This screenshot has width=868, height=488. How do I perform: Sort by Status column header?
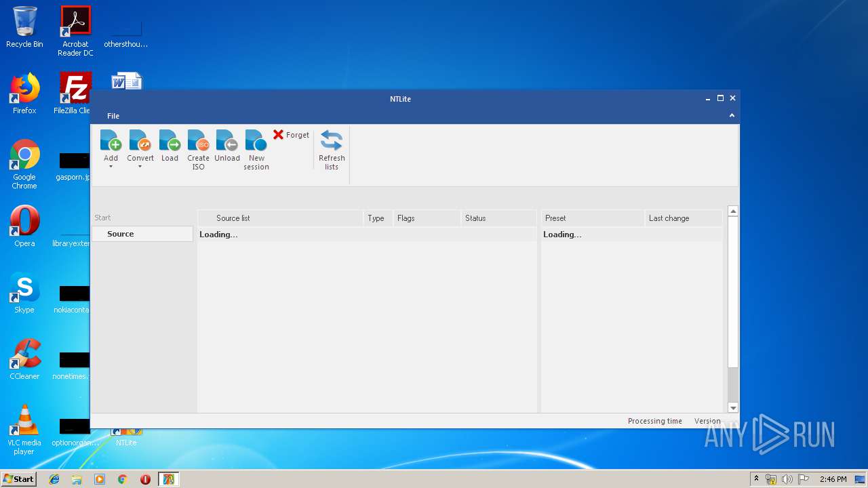pyautogui.click(x=498, y=218)
